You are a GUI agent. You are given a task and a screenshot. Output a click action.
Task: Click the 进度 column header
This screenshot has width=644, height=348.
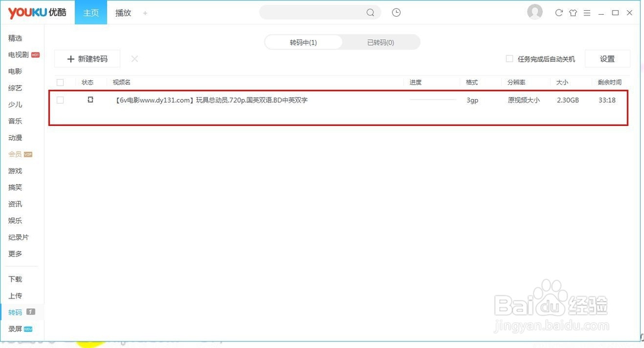pos(415,82)
